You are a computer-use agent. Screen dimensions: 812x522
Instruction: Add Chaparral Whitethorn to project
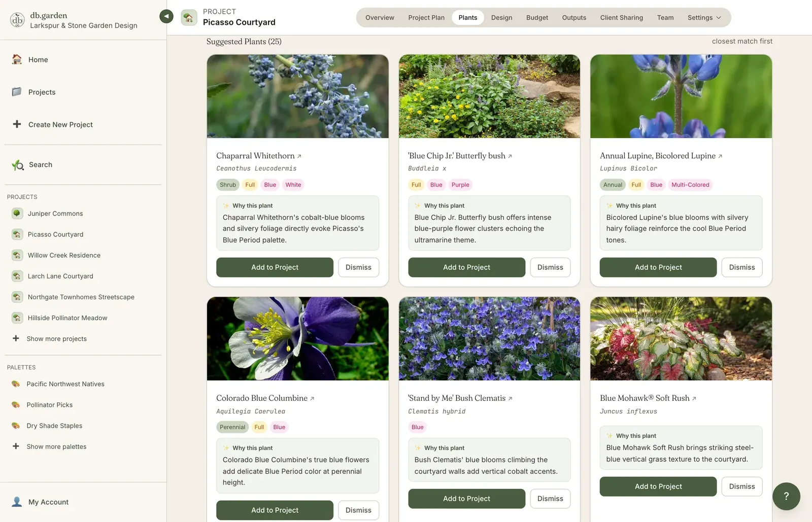point(275,267)
